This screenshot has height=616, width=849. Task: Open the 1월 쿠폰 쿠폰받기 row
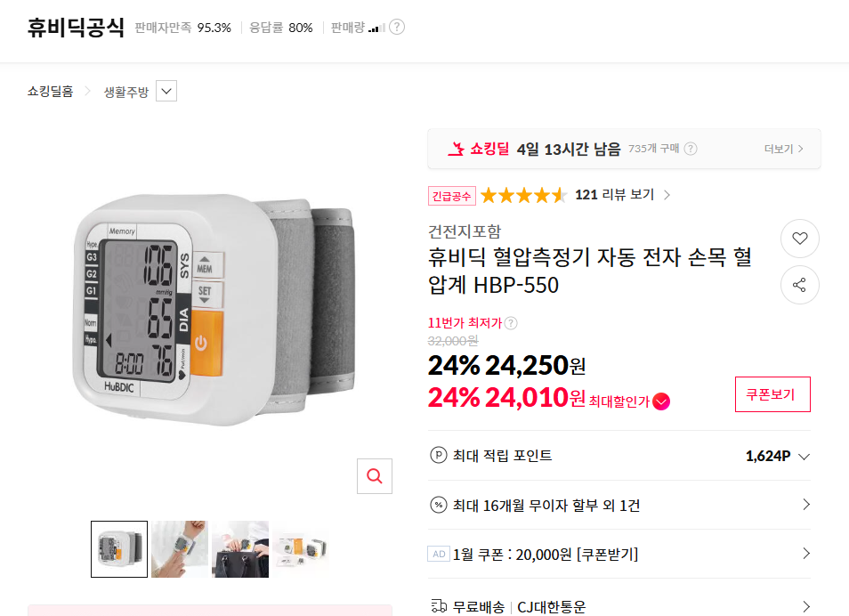805,554
